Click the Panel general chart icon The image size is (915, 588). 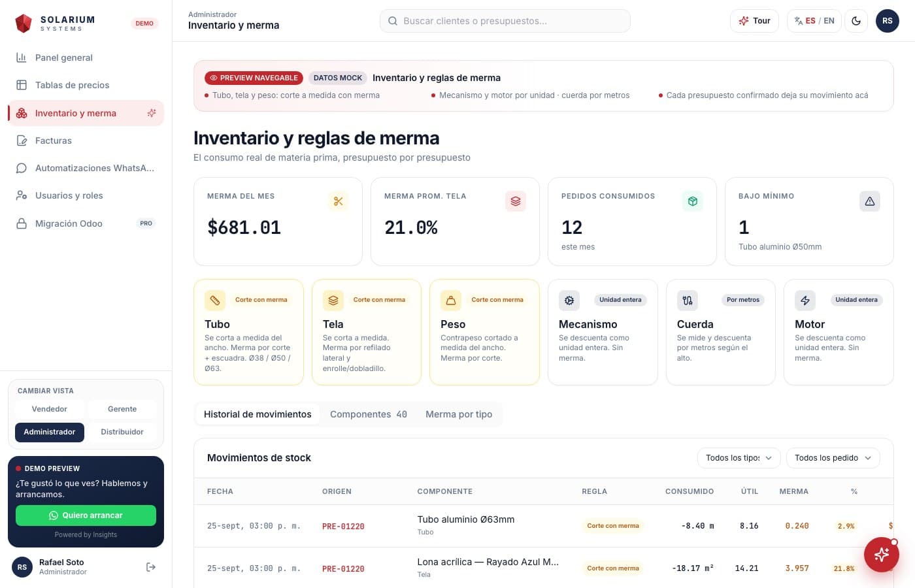22,57
